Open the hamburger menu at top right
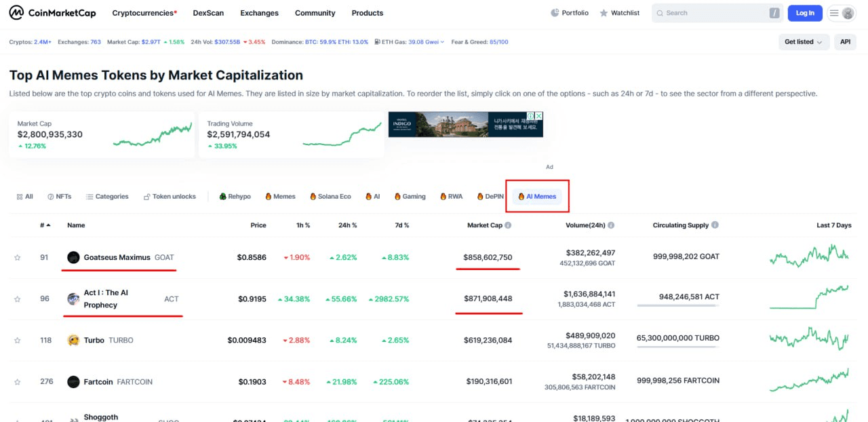868x422 pixels. point(833,13)
